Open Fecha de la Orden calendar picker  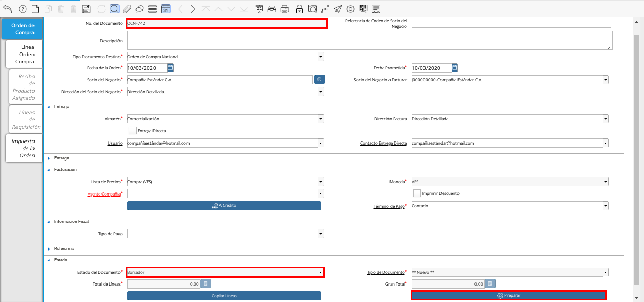tap(171, 68)
